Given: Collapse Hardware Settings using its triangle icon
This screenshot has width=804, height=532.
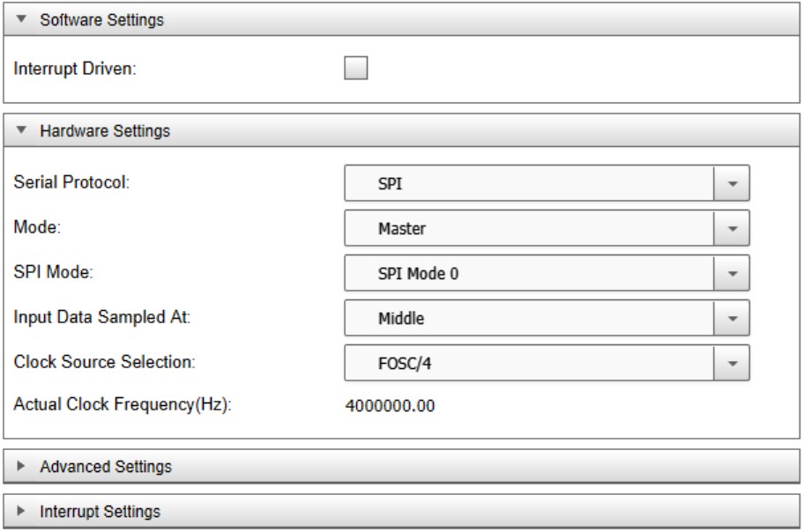Looking at the screenshot, I should click(23, 131).
